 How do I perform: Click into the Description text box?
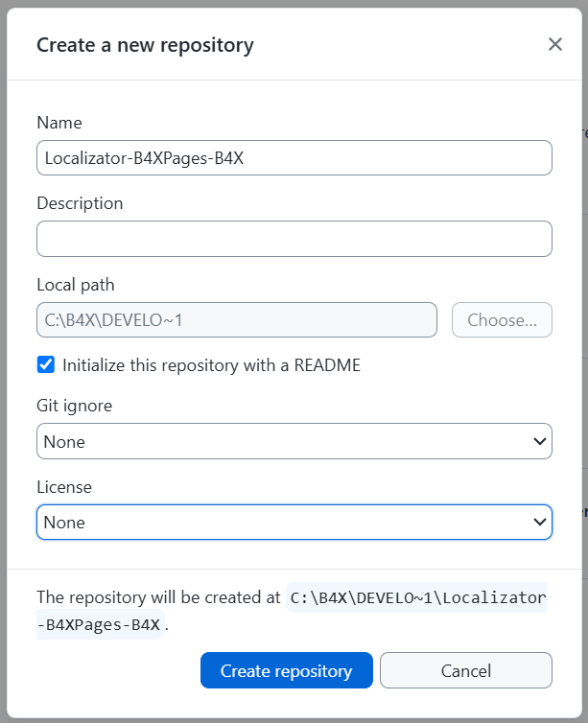[294, 239]
